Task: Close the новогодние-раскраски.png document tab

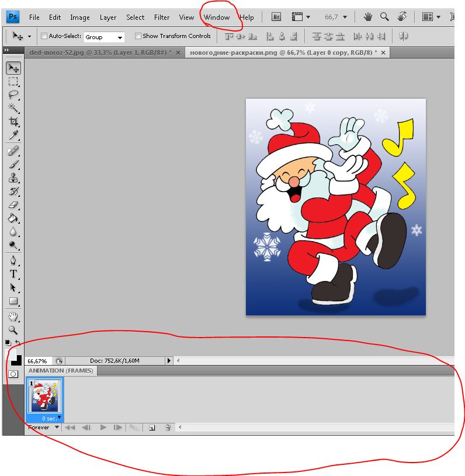Action: (x=383, y=53)
